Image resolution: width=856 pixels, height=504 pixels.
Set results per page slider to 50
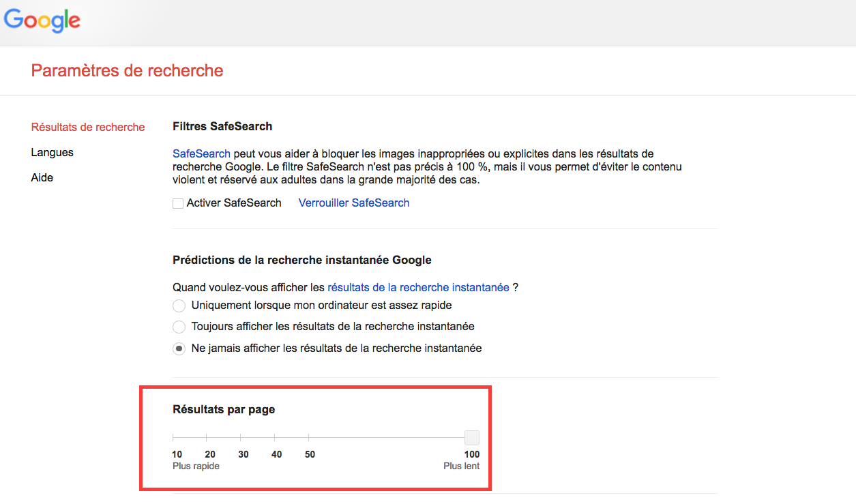308,438
